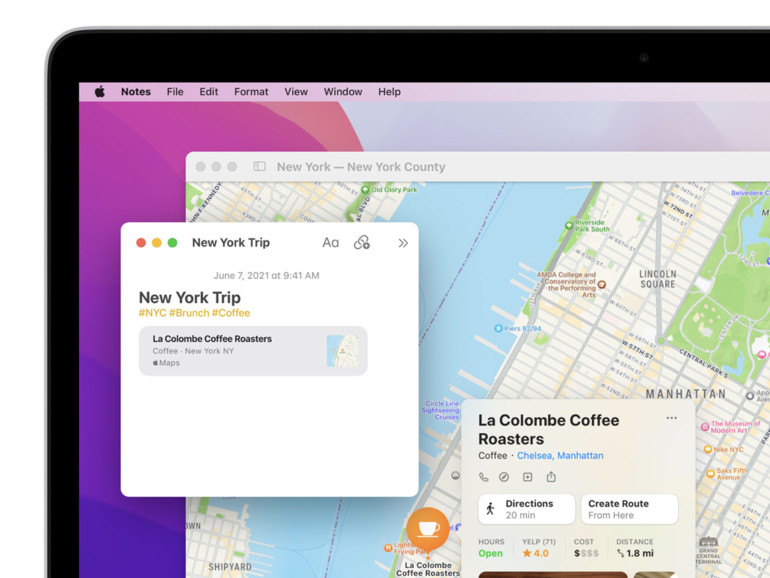770x578 pixels.
Task: Open the Window menu
Action: click(343, 92)
